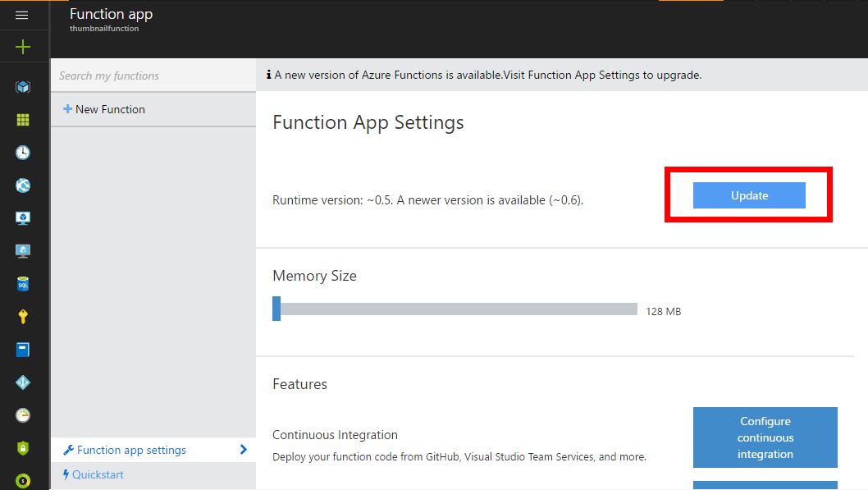This screenshot has width=868, height=490.
Task: Open the yellow key icon in the sidebar
Action: [23, 317]
